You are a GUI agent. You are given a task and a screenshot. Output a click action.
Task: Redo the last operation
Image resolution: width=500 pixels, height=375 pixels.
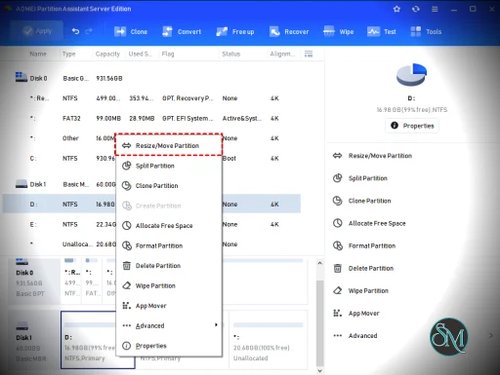click(x=89, y=32)
